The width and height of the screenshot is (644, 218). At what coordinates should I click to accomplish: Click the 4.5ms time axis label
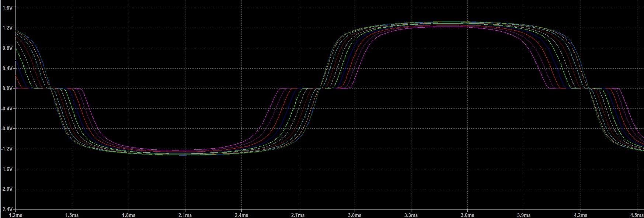point(637,215)
